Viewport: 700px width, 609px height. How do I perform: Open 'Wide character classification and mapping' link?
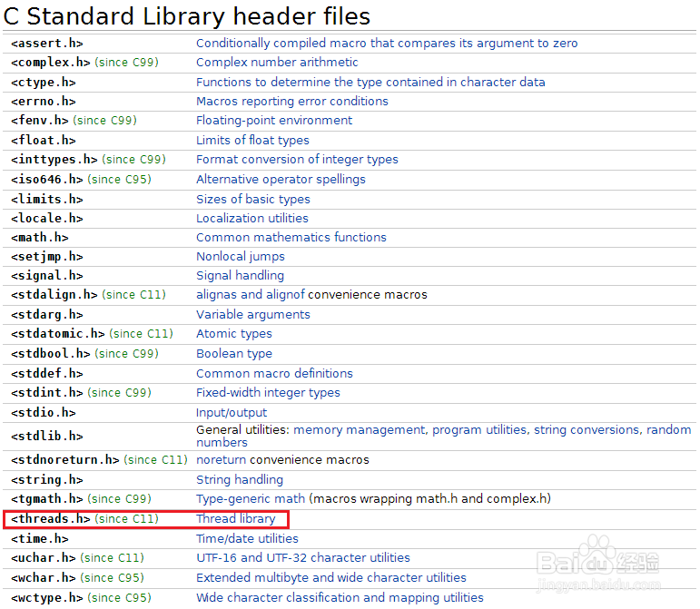(x=340, y=598)
